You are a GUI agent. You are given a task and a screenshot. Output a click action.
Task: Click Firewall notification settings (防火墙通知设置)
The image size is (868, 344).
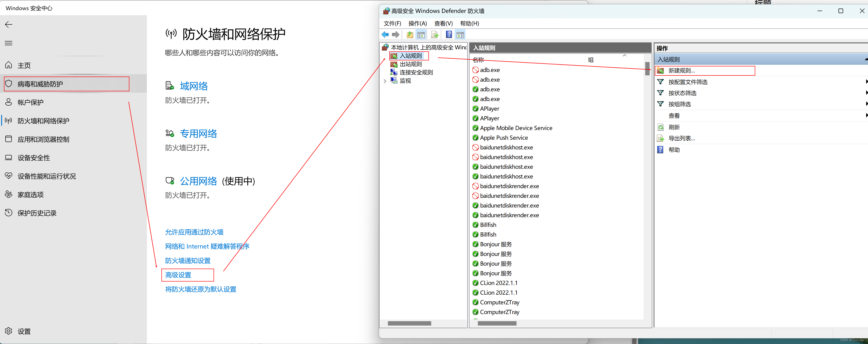point(188,261)
